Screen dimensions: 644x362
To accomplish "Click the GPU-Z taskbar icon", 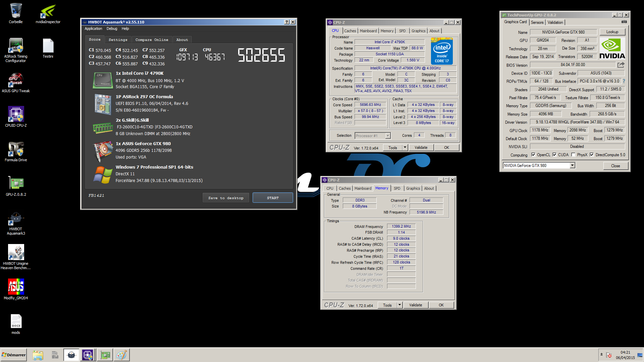I will click(x=105, y=355).
